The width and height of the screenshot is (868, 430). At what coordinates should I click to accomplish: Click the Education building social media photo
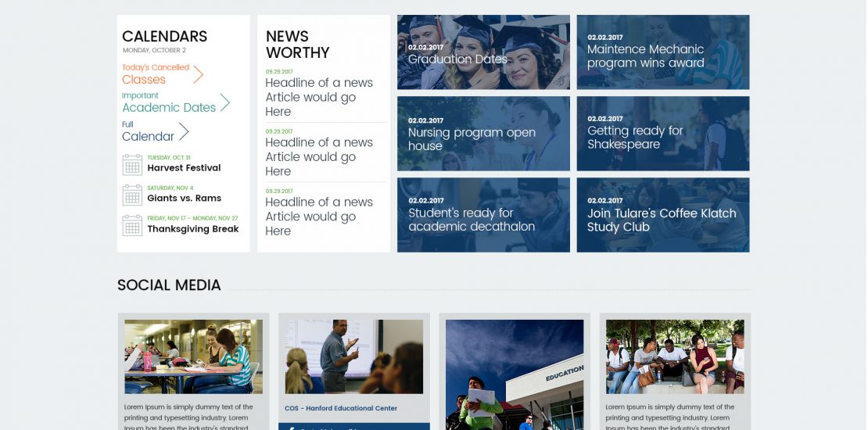click(x=515, y=374)
